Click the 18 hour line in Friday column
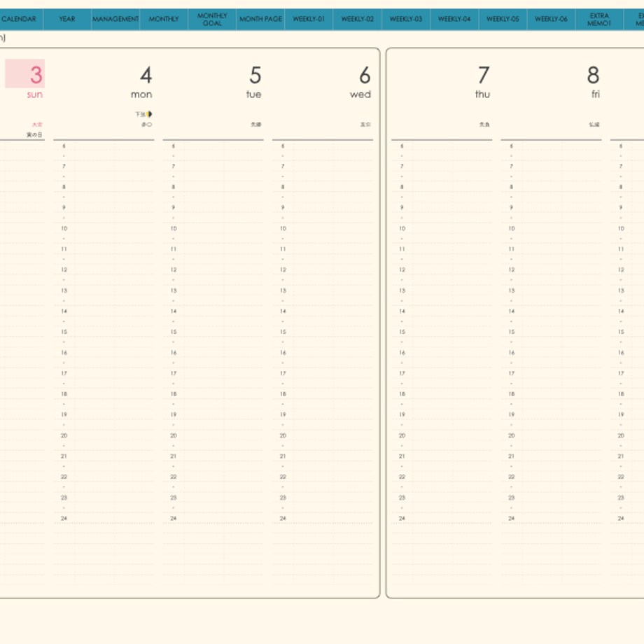Viewport: 644px width, 644px height. click(551, 394)
